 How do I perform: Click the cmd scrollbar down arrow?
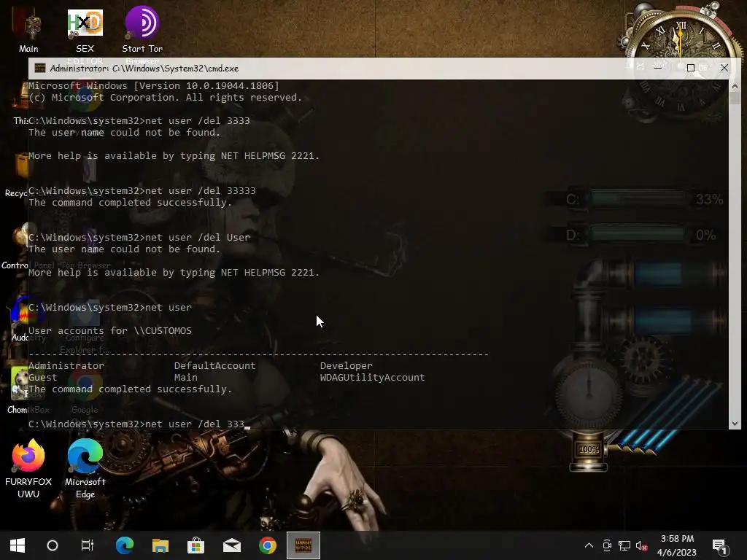point(734,424)
